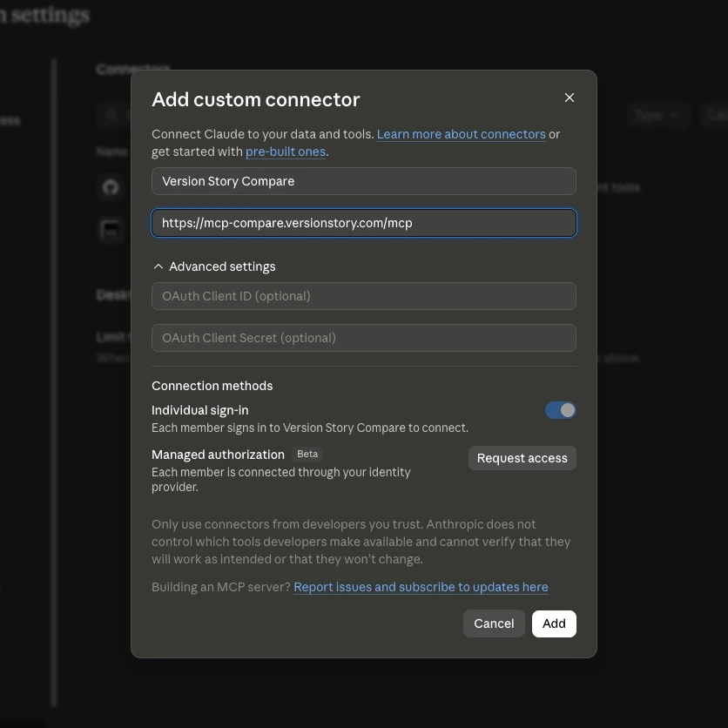Open Learn more about connectors link

pyautogui.click(x=461, y=134)
